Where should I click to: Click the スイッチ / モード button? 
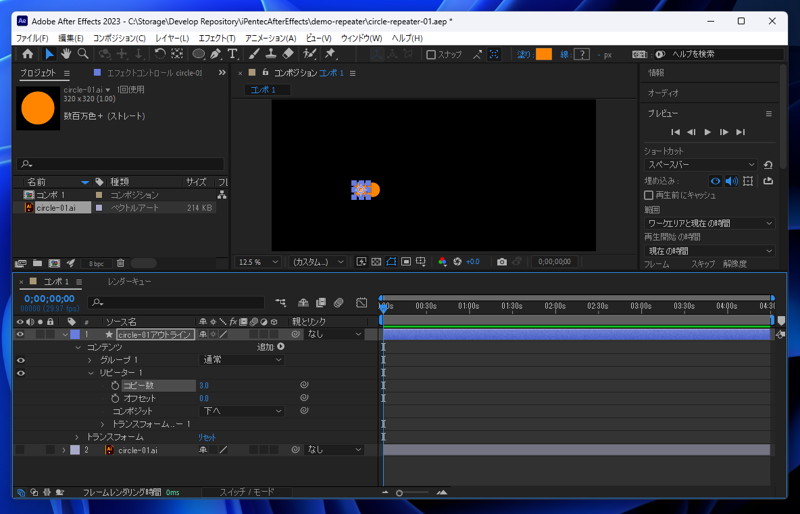coord(247,493)
